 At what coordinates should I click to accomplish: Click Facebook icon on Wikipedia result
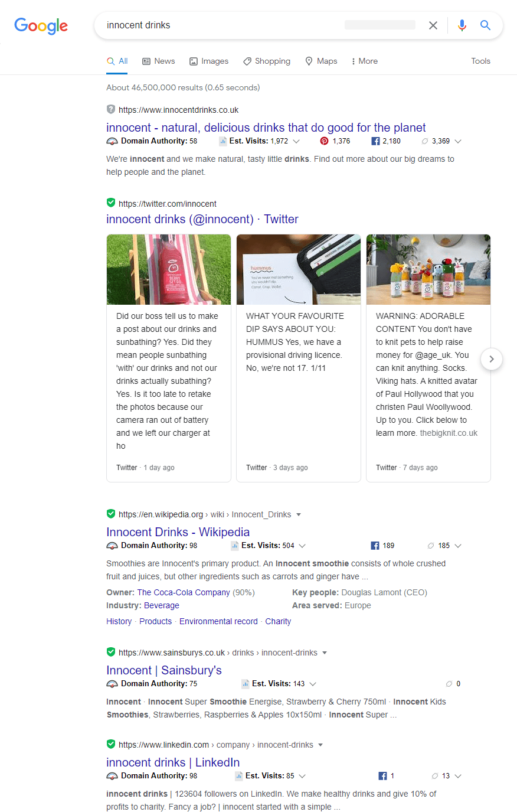[375, 546]
